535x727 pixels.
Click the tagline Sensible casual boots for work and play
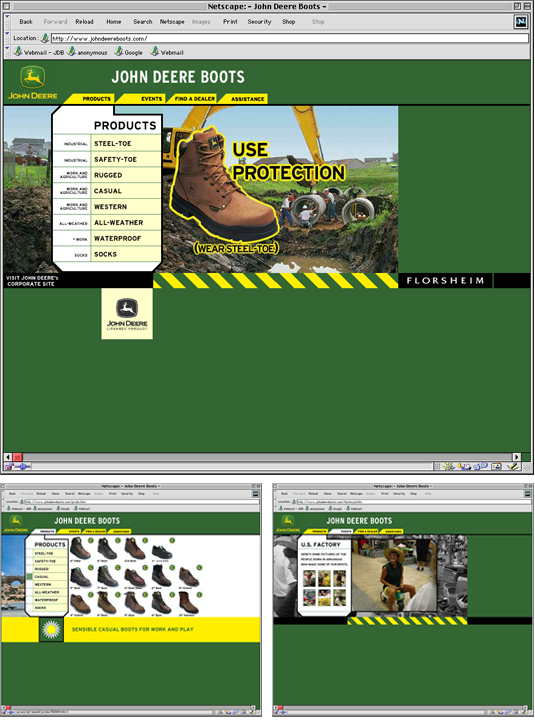[133, 630]
